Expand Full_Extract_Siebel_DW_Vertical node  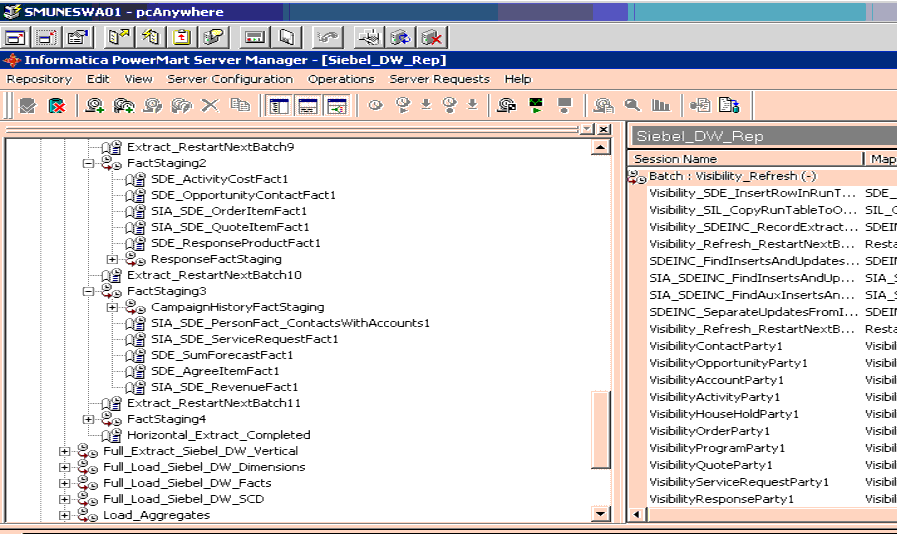(x=64, y=452)
